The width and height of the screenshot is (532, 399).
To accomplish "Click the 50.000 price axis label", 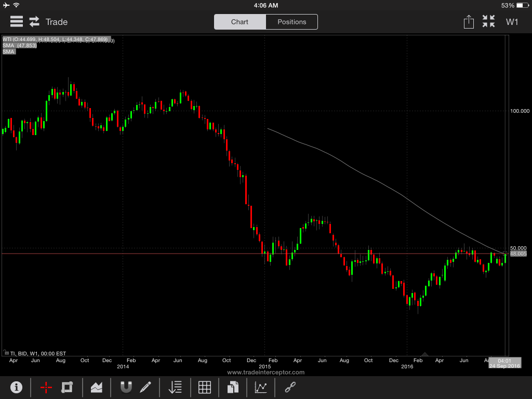I will (x=518, y=248).
